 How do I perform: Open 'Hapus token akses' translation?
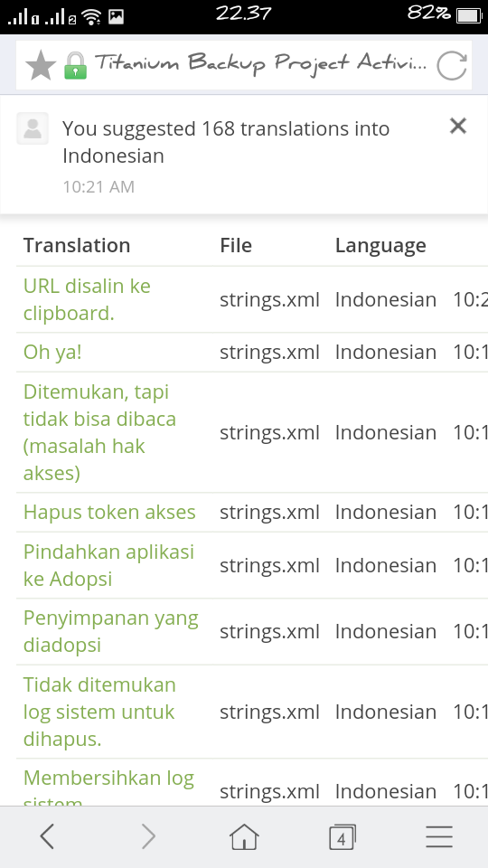click(x=109, y=512)
